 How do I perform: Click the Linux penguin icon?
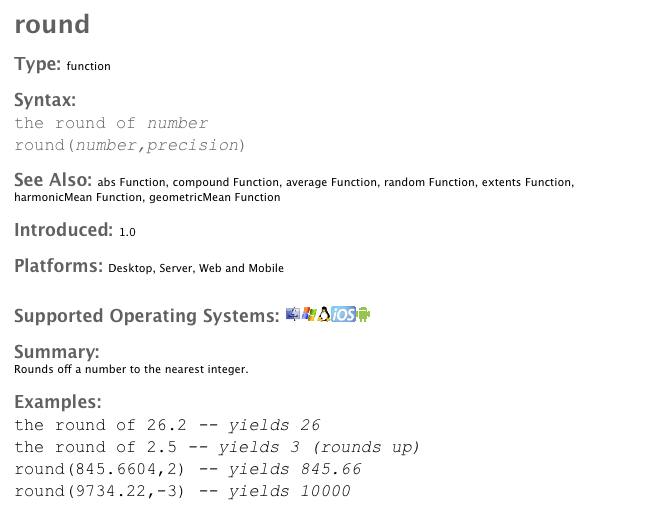click(324, 315)
